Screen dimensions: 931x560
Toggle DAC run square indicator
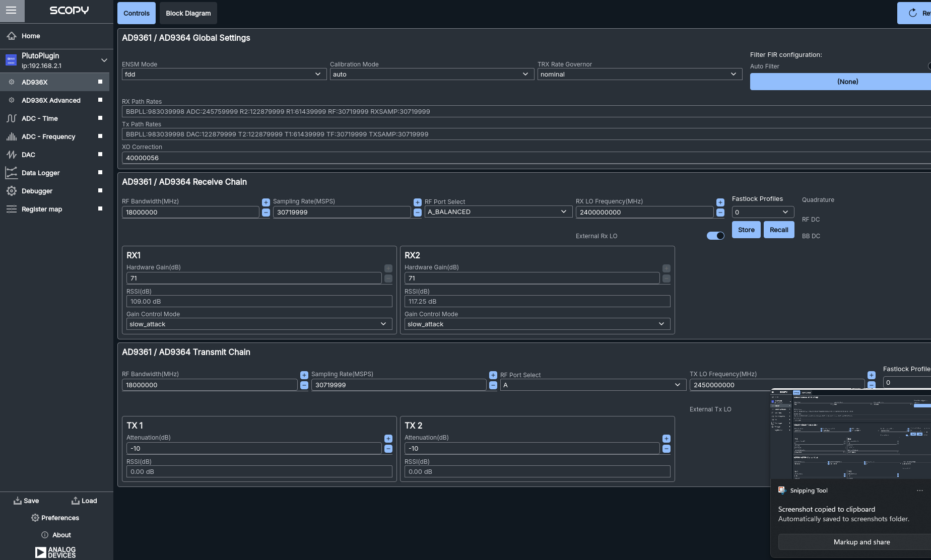tap(100, 154)
